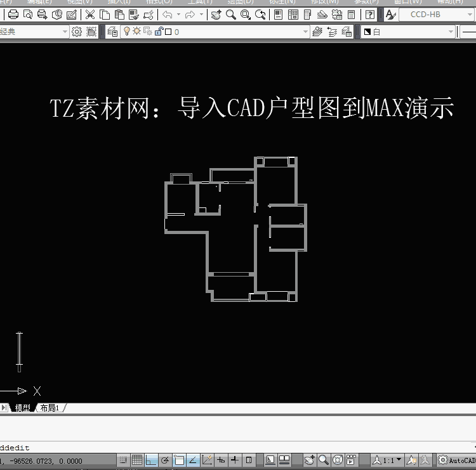This screenshot has height=470, width=476.
Task: Open the Layer States Manager icon
Action: pos(347,32)
